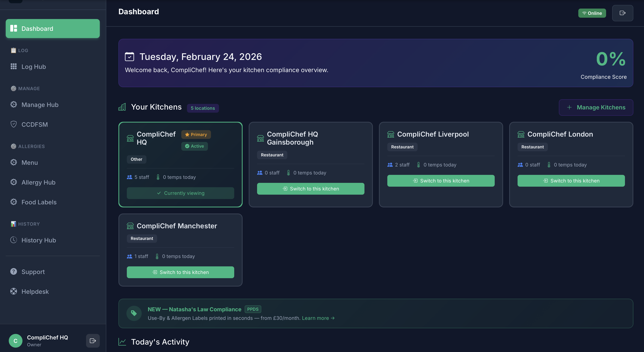Click the Log Hub grid icon
Screen dimensions: 644x352
point(14,66)
